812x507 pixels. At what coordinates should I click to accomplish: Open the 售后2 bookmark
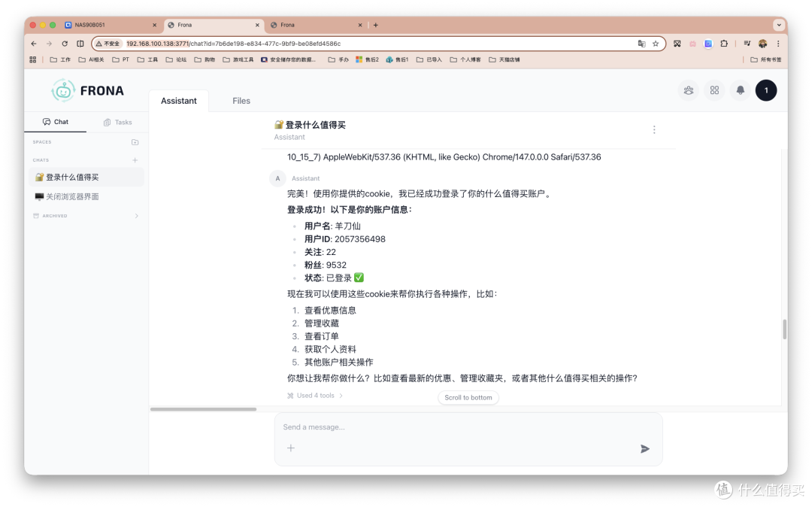[x=367, y=59]
